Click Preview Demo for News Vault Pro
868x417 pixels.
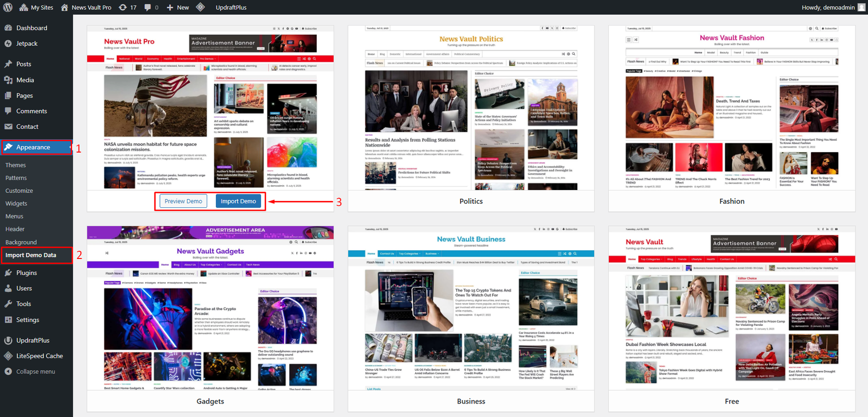coord(183,201)
